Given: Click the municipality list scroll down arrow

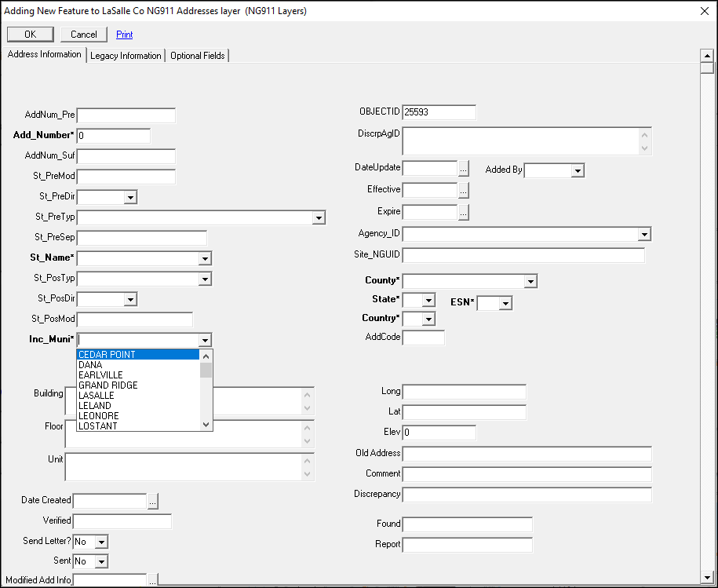Looking at the screenshot, I should coord(206,425).
